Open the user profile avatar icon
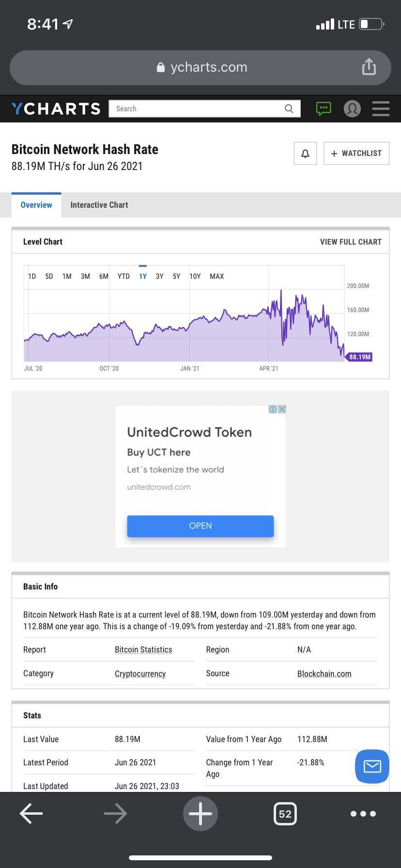The height and width of the screenshot is (868, 401). click(x=352, y=108)
